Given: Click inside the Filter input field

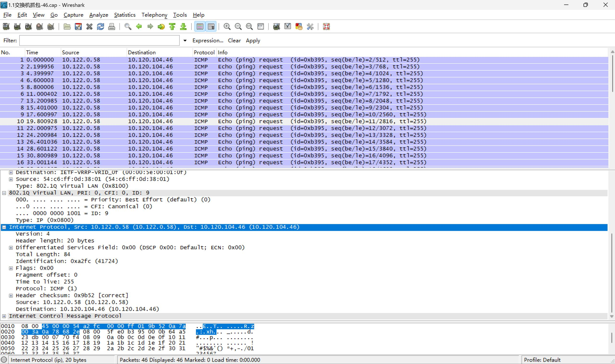Looking at the screenshot, I should pyautogui.click(x=99, y=41).
